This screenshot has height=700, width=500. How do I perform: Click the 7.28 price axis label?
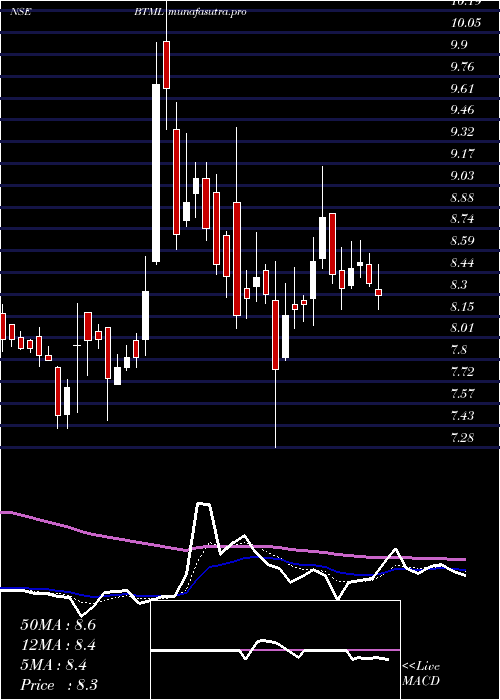463,438
